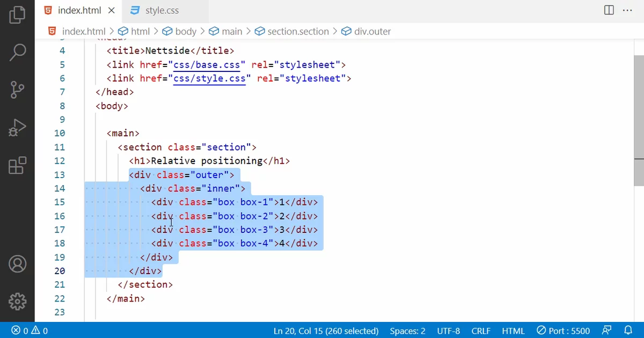The image size is (644, 338).
Task: Click line number 20 in gutter
Action: [59, 271]
